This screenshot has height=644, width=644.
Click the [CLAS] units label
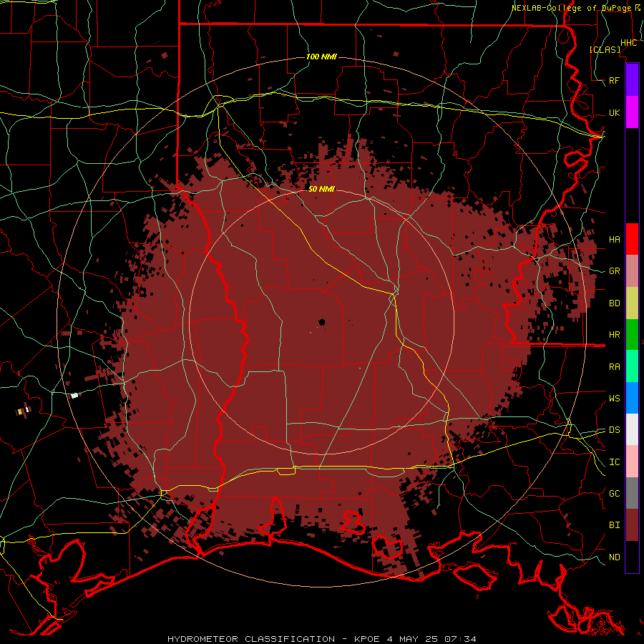click(605, 50)
